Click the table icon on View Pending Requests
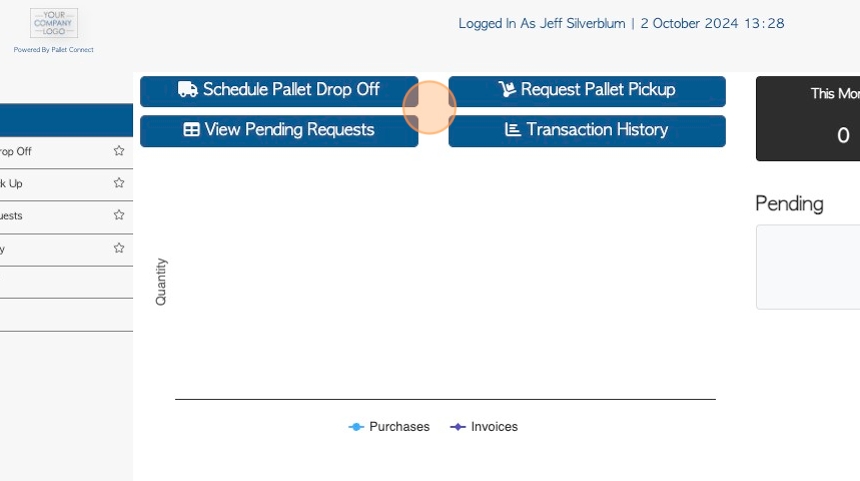Viewport: 860px width, 481px height. pyautogui.click(x=191, y=129)
